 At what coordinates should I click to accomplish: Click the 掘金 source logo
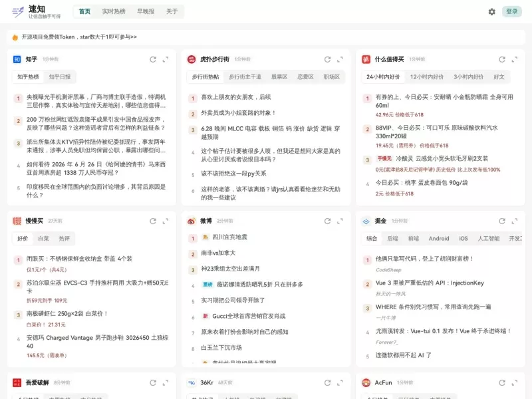tap(366, 221)
